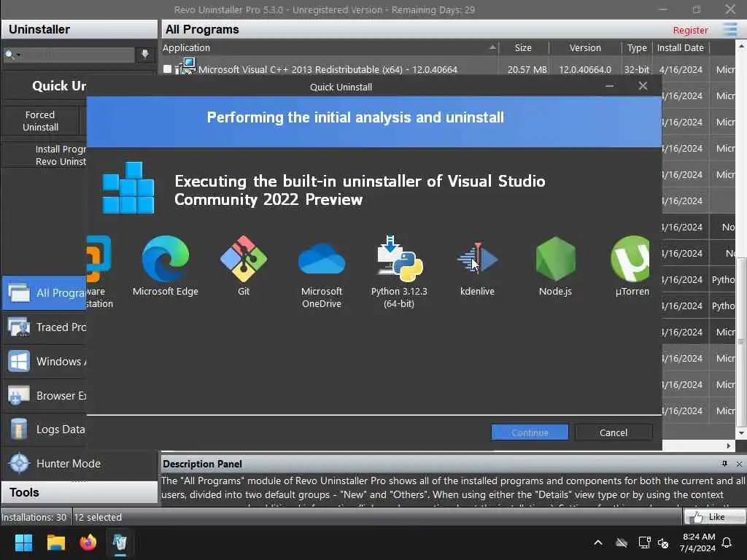Click the Visual C++ 2013 Redistributable program icon
Screen dimensions: 747x560
pyautogui.click(x=186, y=66)
